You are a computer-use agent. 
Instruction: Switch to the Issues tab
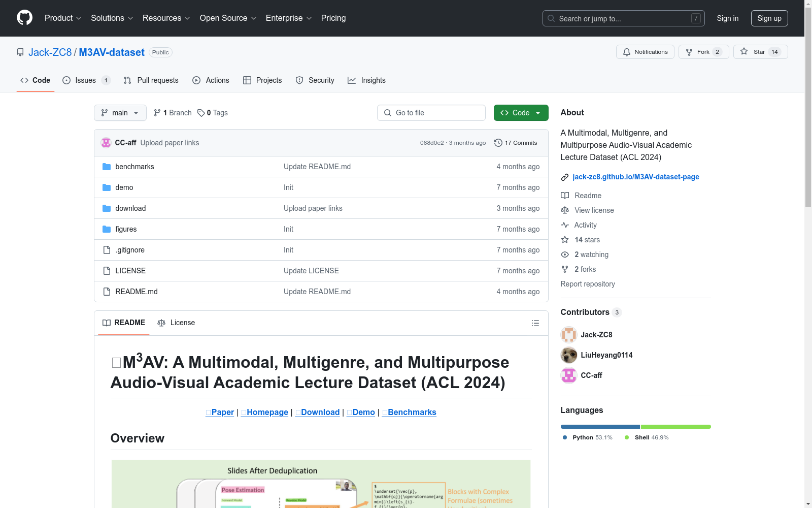pyautogui.click(x=86, y=80)
